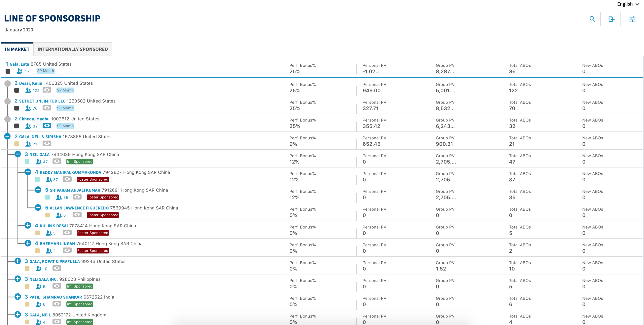Screen dimensions: 644x325
Task: Expand GALA, POPAT & PRAFULLA node
Action: (x=18, y=261)
